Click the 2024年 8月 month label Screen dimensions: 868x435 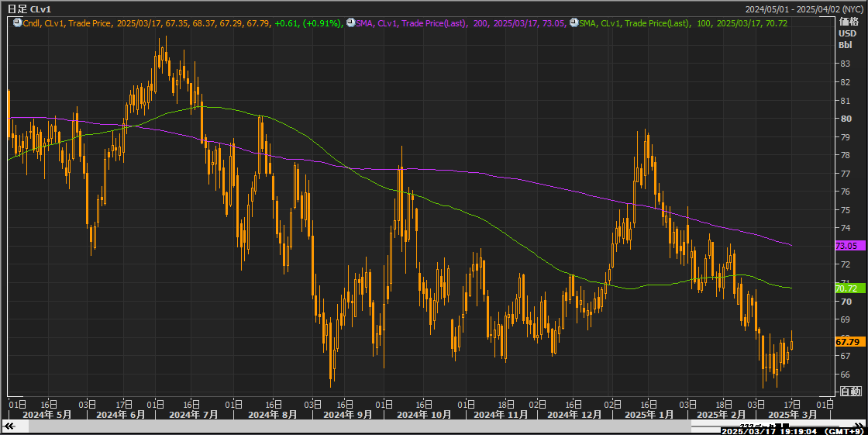tap(272, 415)
